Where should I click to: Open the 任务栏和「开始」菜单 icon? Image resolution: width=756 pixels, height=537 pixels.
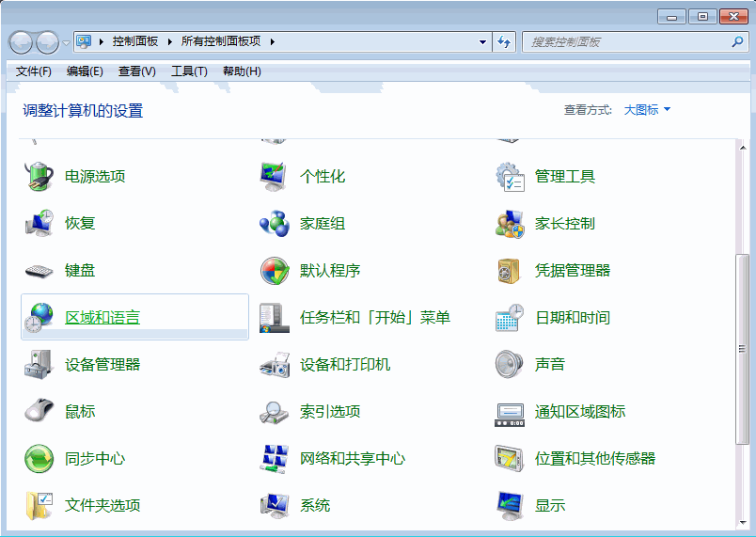coord(275,317)
